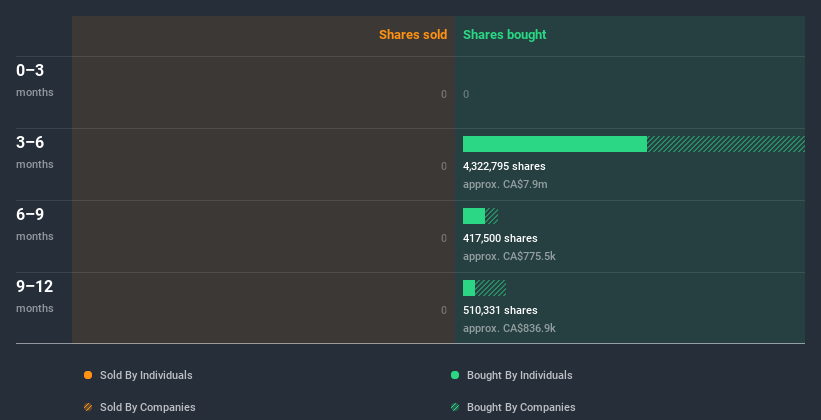Click the striped Bought By Companies legend icon
Viewport: 821px width, 420px height.
click(x=455, y=407)
